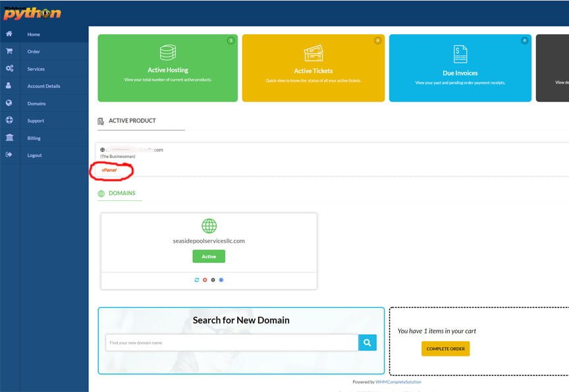This screenshot has width=569, height=392.
Task: Click the invoice document icon on Due Invoices
Action: pyautogui.click(x=460, y=54)
